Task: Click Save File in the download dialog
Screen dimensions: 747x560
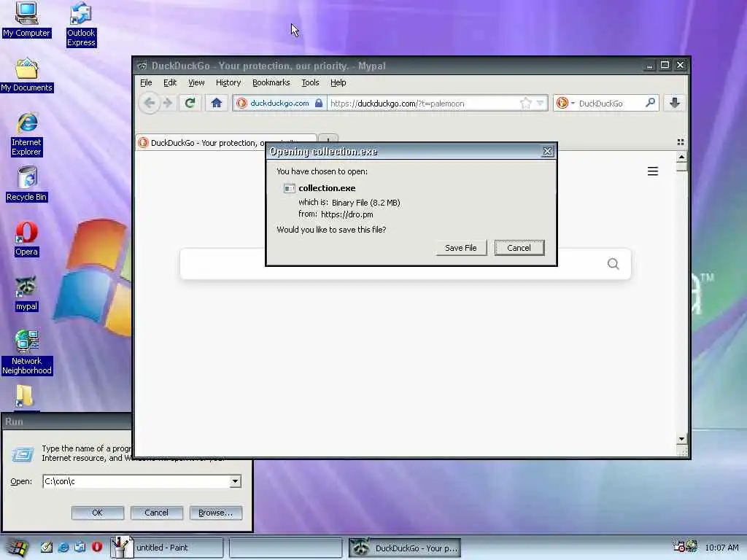Action: pos(461,248)
